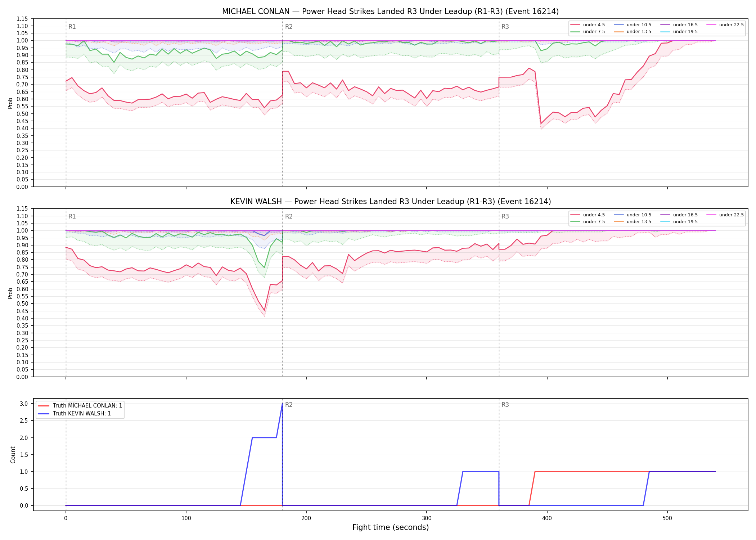Click the R1 marker in Walsh chart
The height and width of the screenshot is (540, 756).
tap(72, 216)
